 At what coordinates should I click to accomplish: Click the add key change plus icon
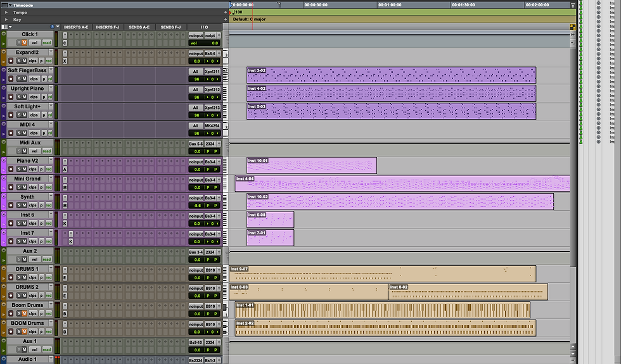(x=226, y=20)
